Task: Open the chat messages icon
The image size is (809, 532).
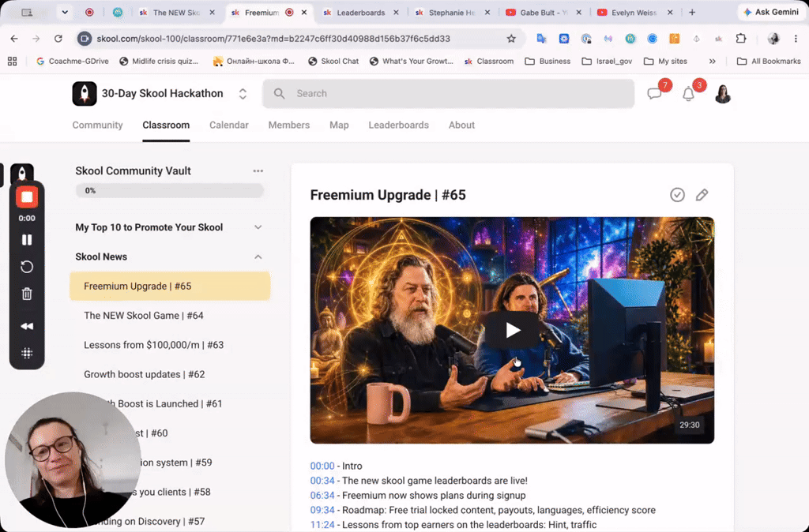Action: 654,93
